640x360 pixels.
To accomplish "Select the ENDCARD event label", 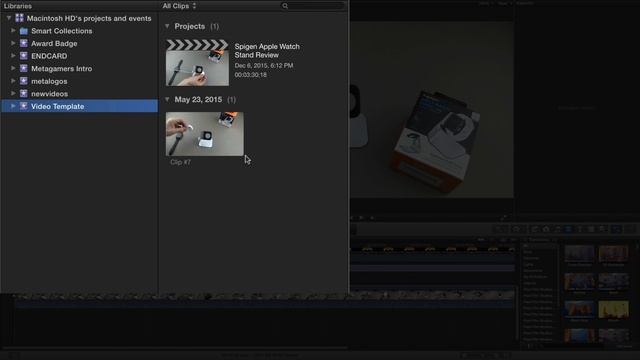I will click(49, 56).
